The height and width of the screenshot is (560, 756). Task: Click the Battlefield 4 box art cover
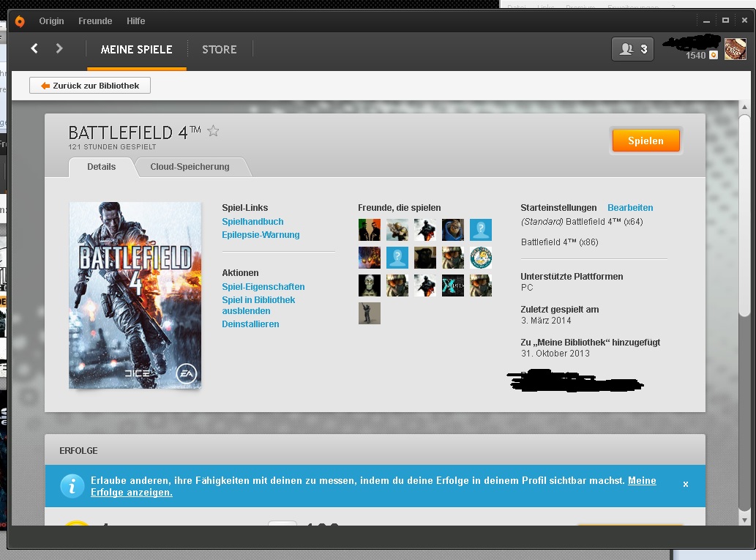click(x=135, y=295)
